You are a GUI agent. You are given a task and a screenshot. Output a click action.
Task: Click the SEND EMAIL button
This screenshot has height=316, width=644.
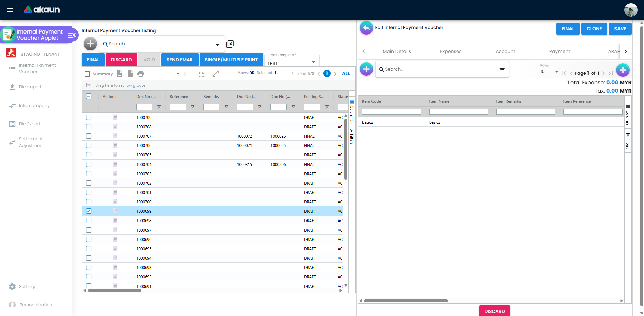pyautogui.click(x=180, y=60)
